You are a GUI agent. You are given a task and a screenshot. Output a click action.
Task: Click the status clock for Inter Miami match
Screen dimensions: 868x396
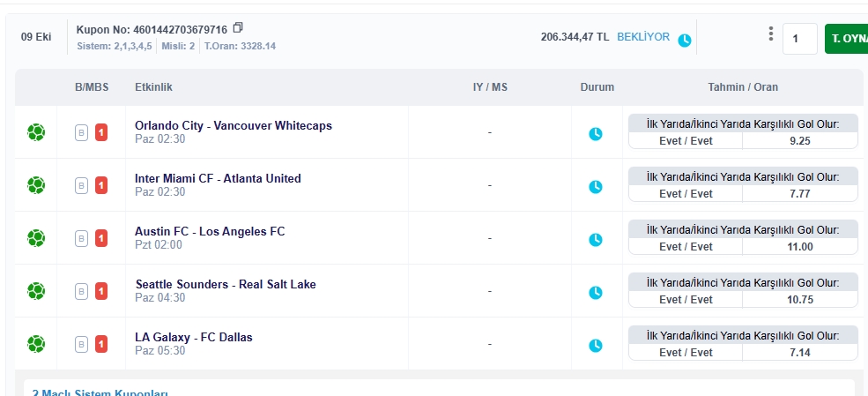tap(596, 186)
